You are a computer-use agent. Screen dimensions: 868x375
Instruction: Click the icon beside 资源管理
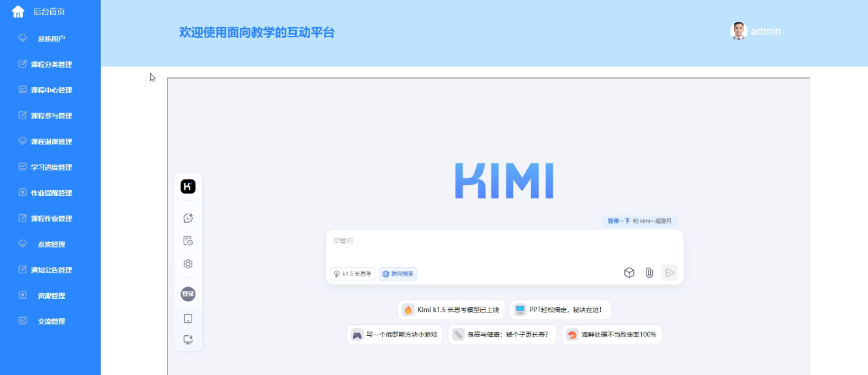tap(22, 296)
